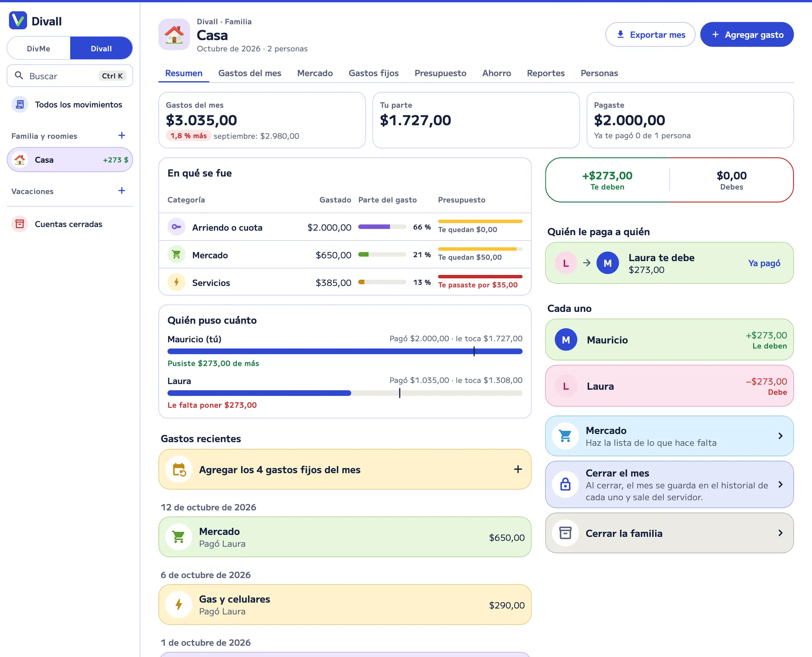Click the search magnifier icon
This screenshot has width=812, height=657.
coord(19,76)
